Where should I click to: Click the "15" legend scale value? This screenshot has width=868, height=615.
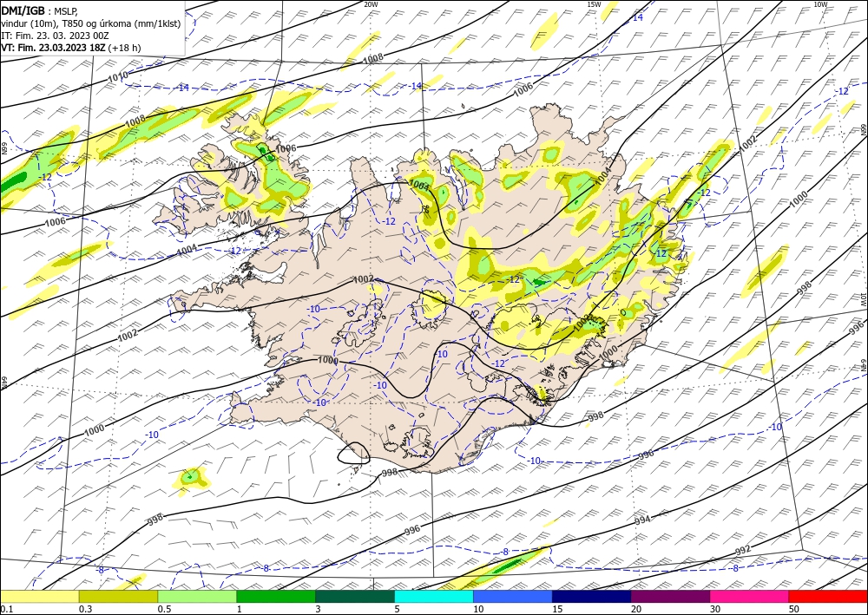(556, 609)
